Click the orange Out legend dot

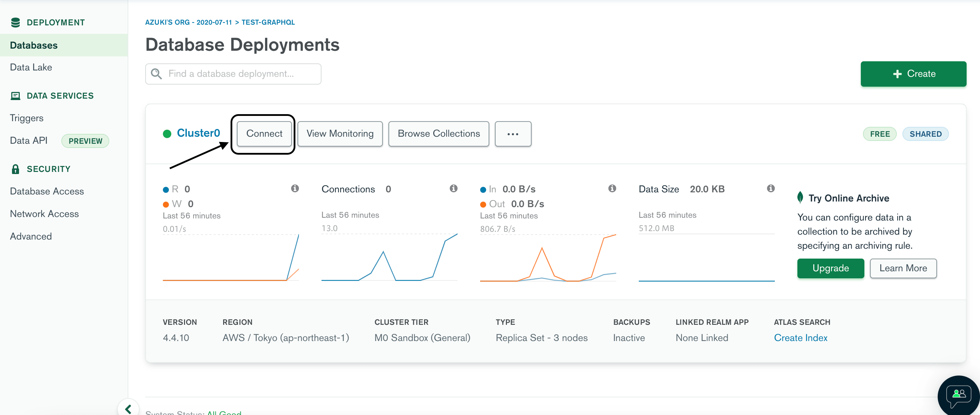(483, 204)
